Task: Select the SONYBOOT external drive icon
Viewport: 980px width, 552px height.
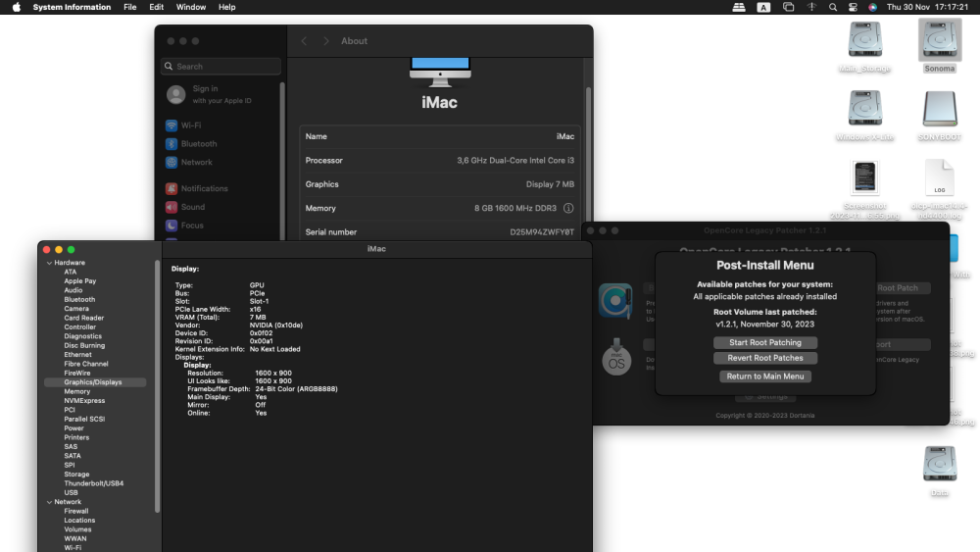Action: coord(940,108)
